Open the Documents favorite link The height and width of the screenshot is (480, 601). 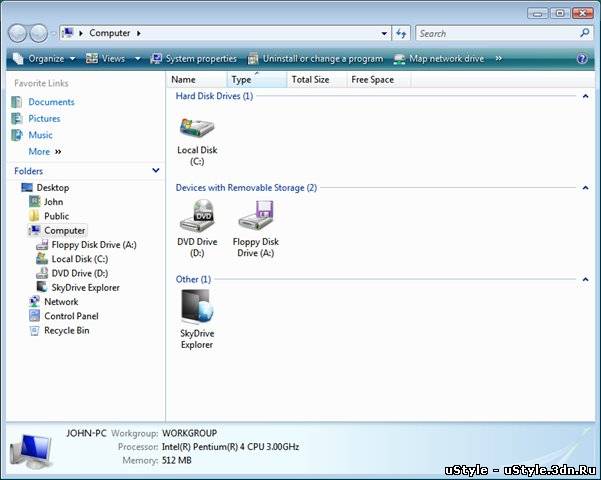click(x=51, y=102)
